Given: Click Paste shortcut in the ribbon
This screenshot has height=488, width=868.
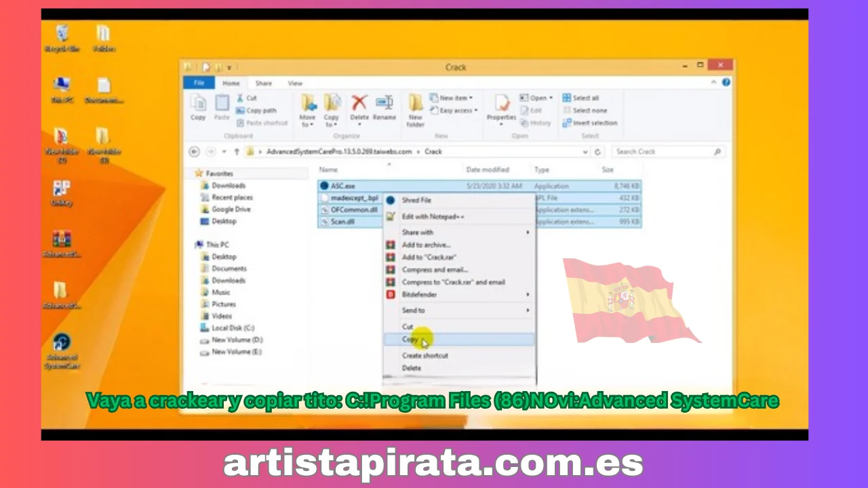Looking at the screenshot, I should point(262,123).
